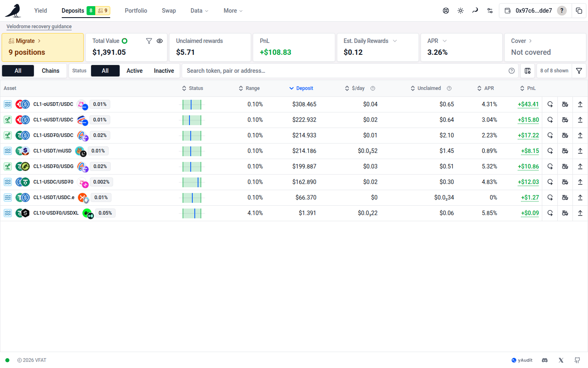The width and height of the screenshot is (588, 368).
Task: Click the range bar of CL1-USDC/USD₮0 row
Action: (x=192, y=182)
